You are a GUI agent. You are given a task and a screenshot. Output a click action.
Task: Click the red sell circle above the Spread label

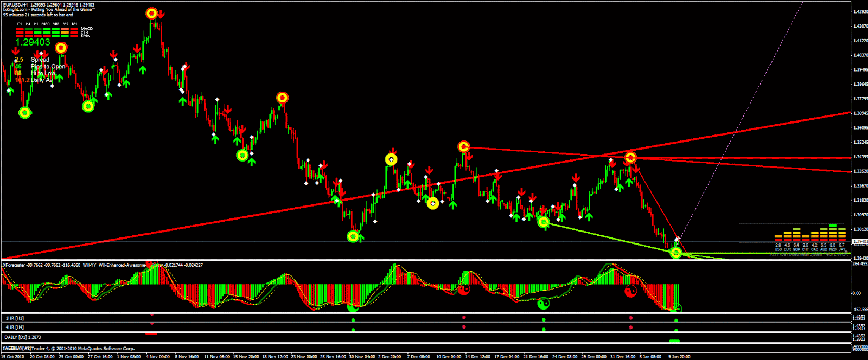[x=61, y=48]
